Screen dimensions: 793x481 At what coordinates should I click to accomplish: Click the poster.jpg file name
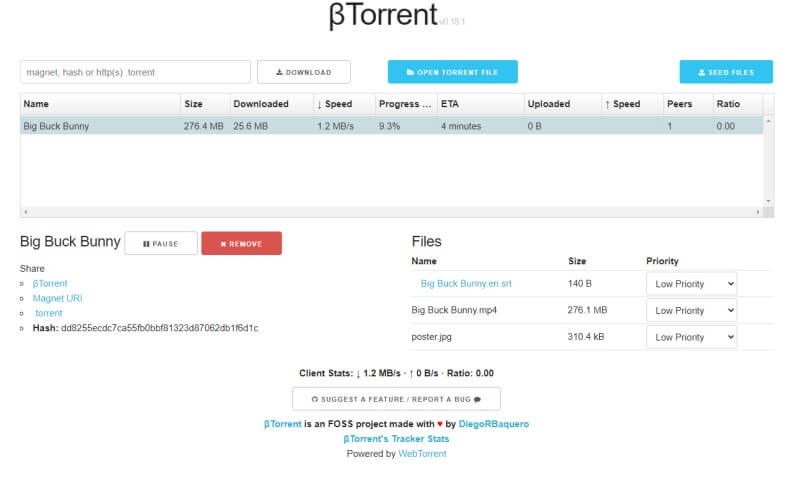(x=431, y=336)
